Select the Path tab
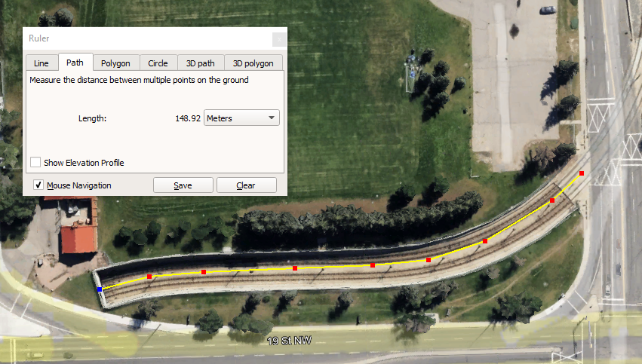Screen dimensions: 642x364 pos(75,62)
